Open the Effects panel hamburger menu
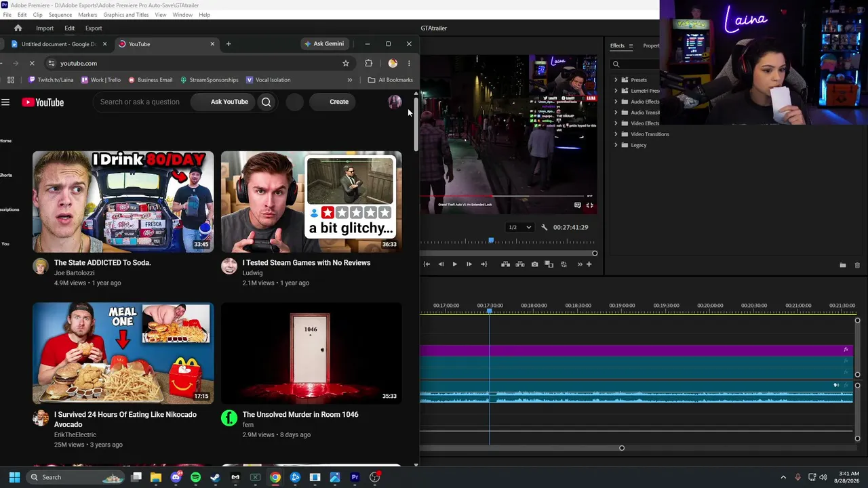868x488 pixels. pos(631,46)
